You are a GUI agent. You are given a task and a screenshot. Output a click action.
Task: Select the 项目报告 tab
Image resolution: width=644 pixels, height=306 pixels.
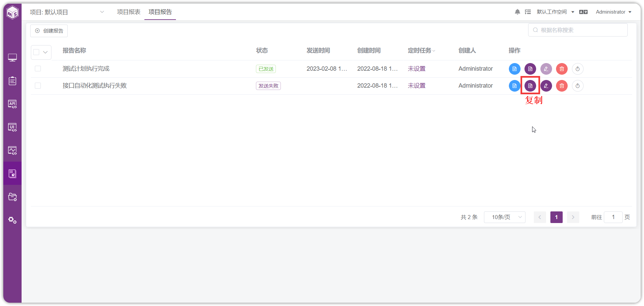point(160,12)
